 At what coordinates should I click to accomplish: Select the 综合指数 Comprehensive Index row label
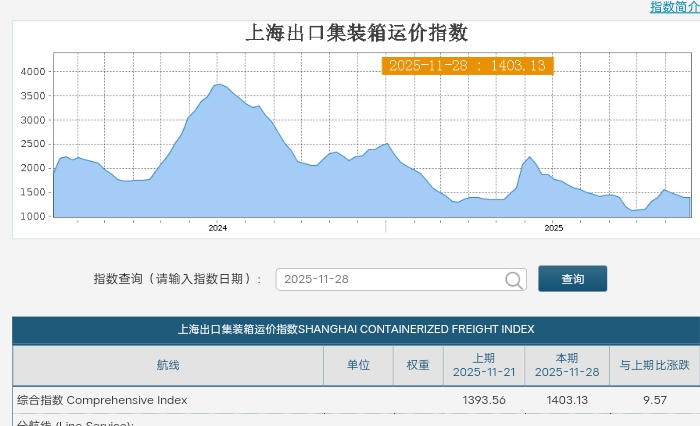[102, 400]
